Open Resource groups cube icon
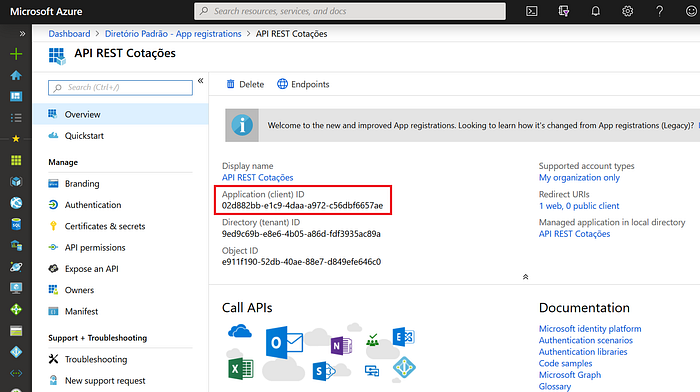This screenshot has height=392, width=700. click(16, 182)
